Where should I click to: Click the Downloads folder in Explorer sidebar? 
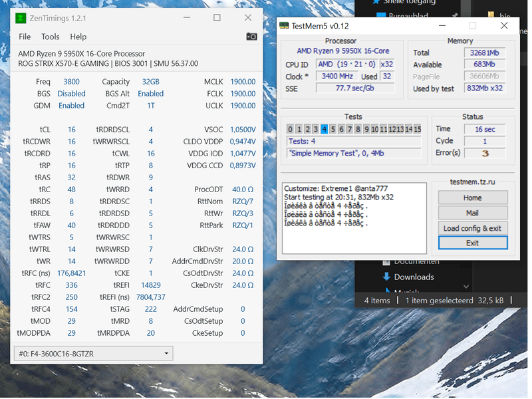(414, 277)
